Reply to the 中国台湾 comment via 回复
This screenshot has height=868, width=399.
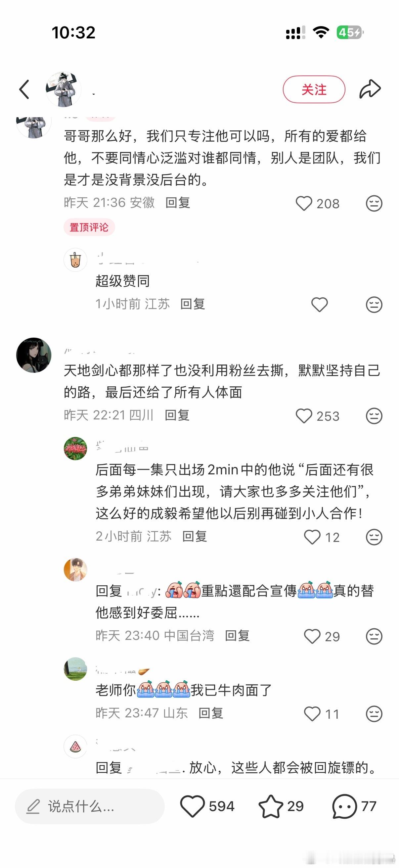point(237,636)
